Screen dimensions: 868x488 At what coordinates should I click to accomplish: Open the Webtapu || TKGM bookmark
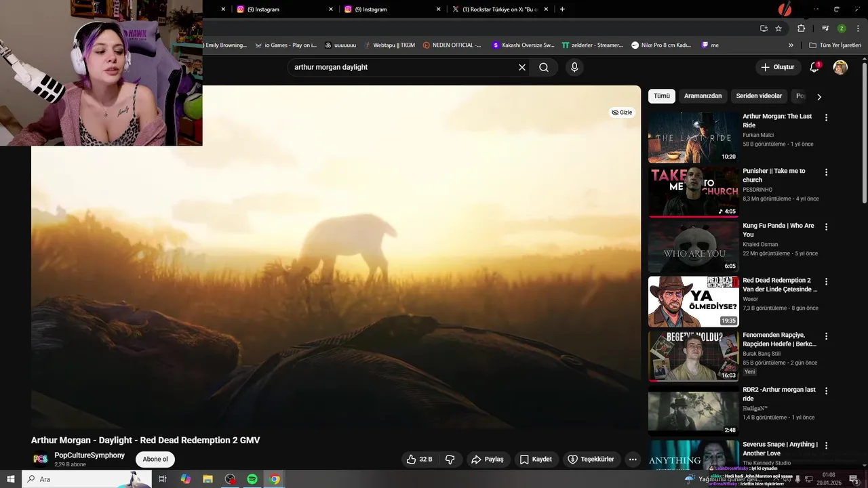coord(389,45)
